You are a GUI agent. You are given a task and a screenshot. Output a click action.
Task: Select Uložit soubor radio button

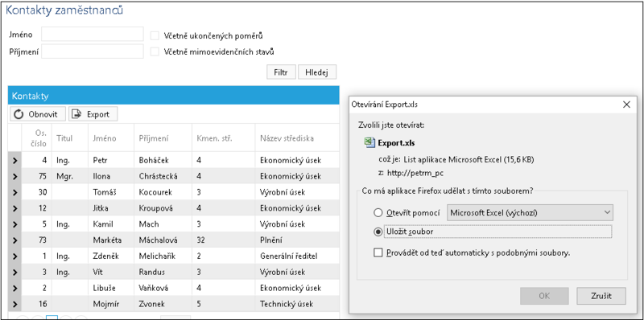click(x=378, y=232)
